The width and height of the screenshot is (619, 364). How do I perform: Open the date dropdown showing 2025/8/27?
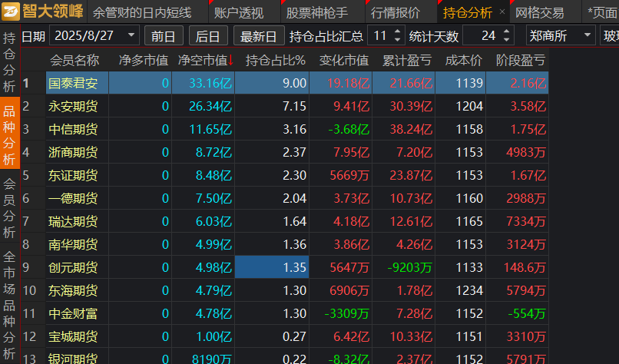coord(131,36)
